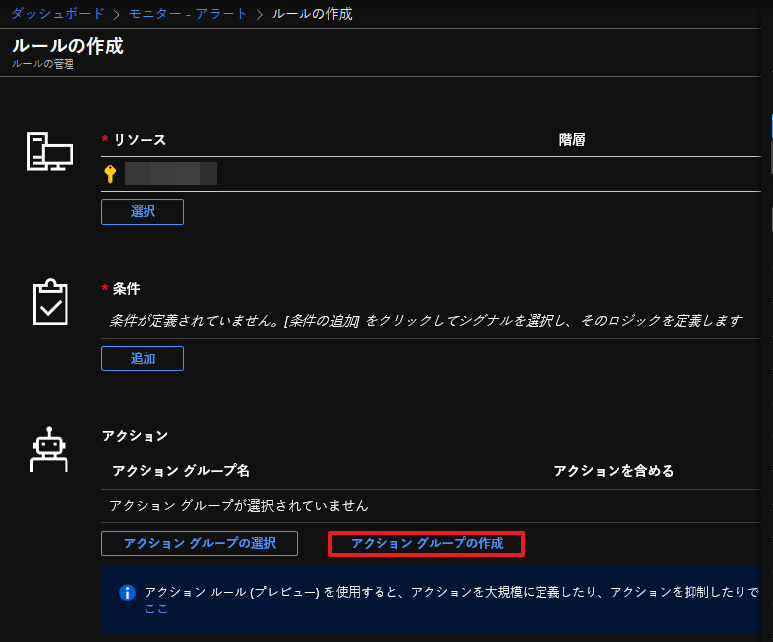This screenshot has height=642, width=773.
Task: Go back to モニター - アラート breadcrumb
Action: pos(190,14)
